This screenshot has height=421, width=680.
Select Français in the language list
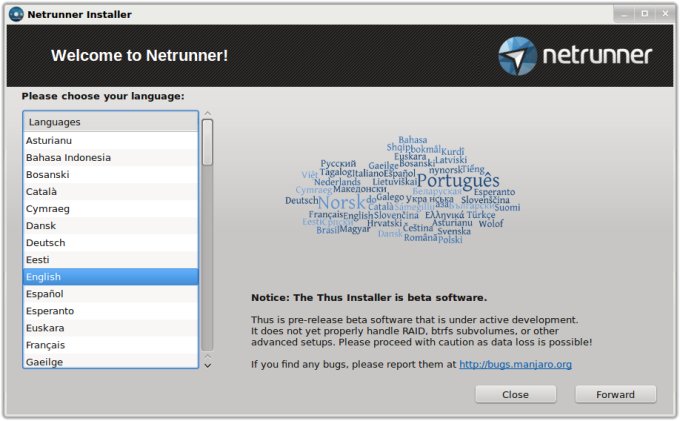[x=111, y=345]
